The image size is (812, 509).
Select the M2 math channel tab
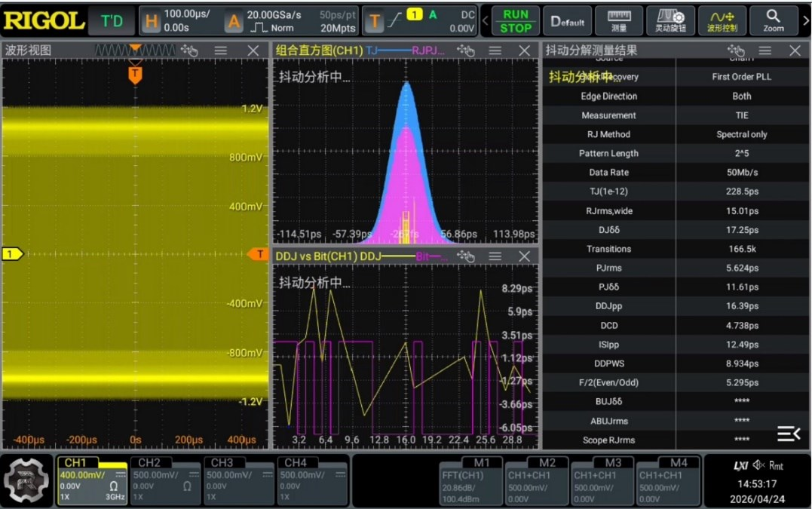(x=537, y=480)
